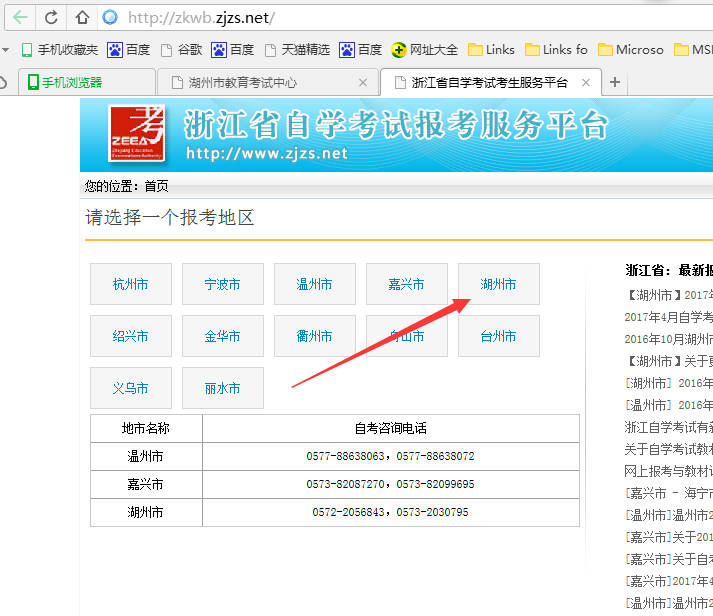Open the Links bookmark folder
The width and height of the screenshot is (713, 616).
tap(491, 50)
